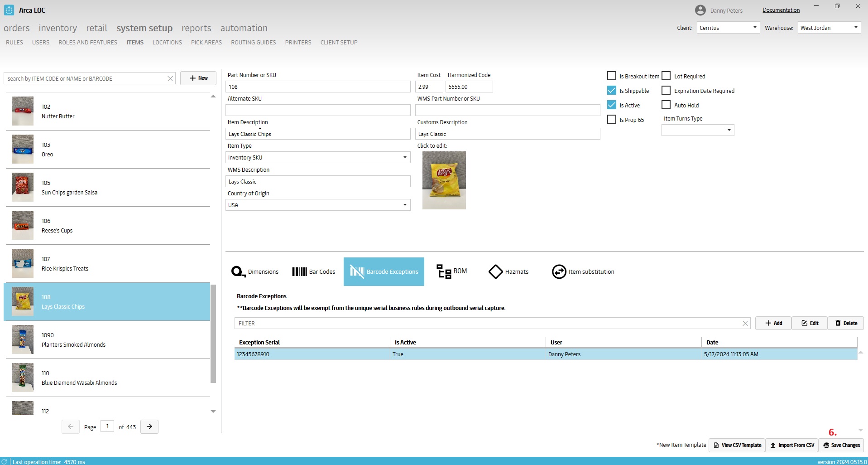Click the Sun Chips garden Salsa thumbnail
This screenshot has width=868, height=465.
point(23,187)
